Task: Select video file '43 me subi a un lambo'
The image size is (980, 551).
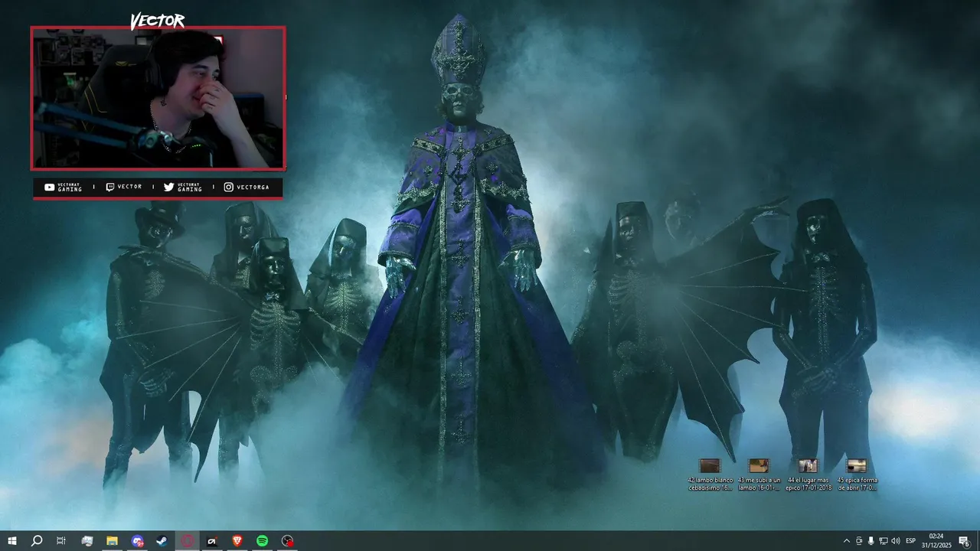Action: tap(759, 475)
